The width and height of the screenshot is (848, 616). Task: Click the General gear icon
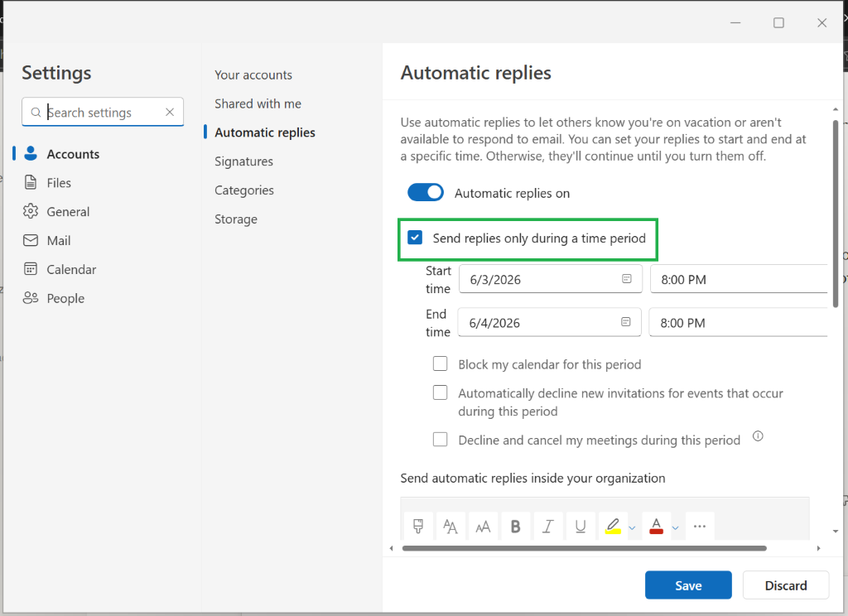click(31, 211)
